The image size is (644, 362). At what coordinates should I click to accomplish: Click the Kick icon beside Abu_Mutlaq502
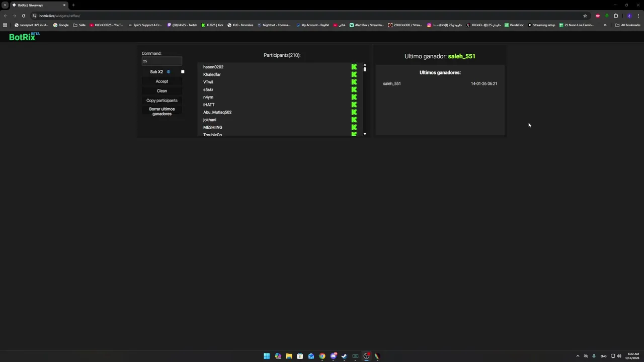(354, 112)
